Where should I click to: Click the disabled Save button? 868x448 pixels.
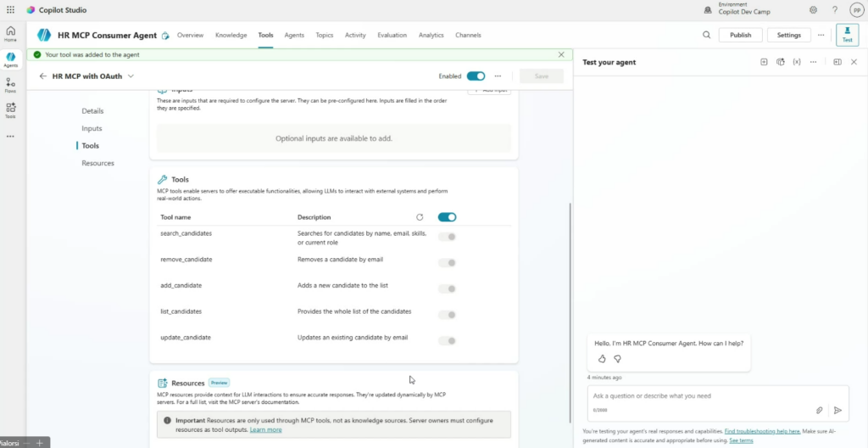(x=542, y=76)
